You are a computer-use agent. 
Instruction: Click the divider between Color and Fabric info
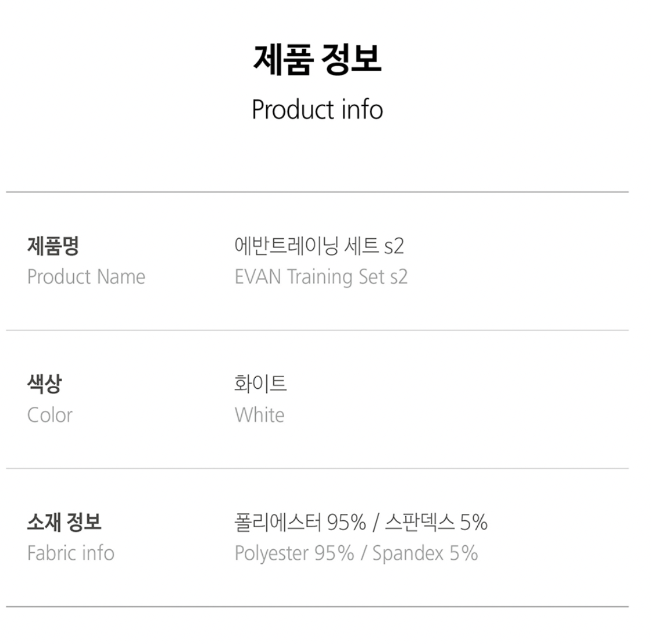click(317, 468)
